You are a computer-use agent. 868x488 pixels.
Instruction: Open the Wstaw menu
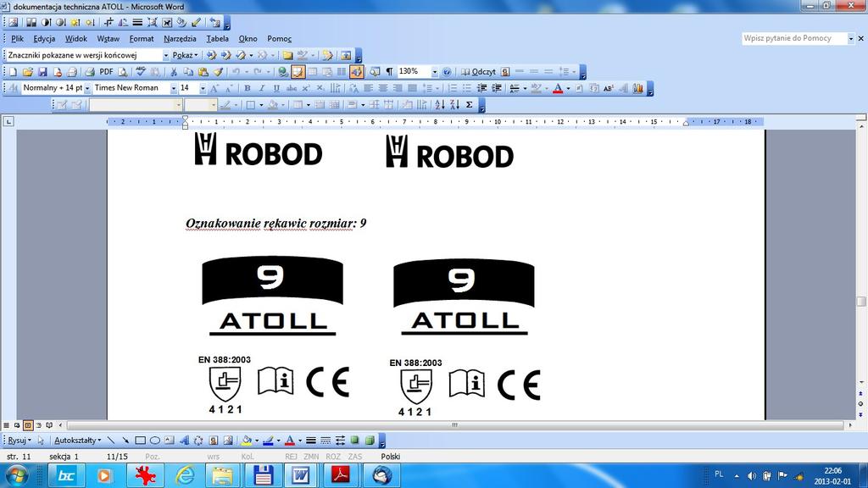(x=108, y=39)
